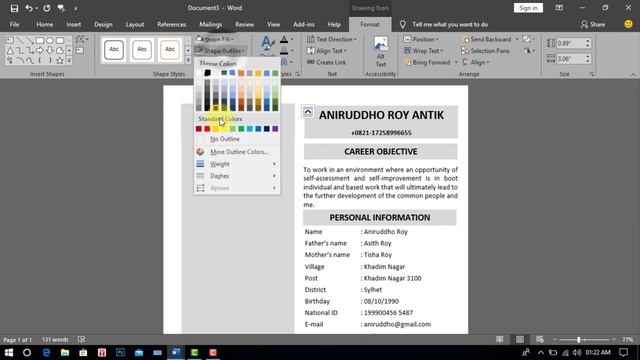This screenshot has width=640, height=360.
Task: Open the Align Text dropdown
Action: [327, 51]
